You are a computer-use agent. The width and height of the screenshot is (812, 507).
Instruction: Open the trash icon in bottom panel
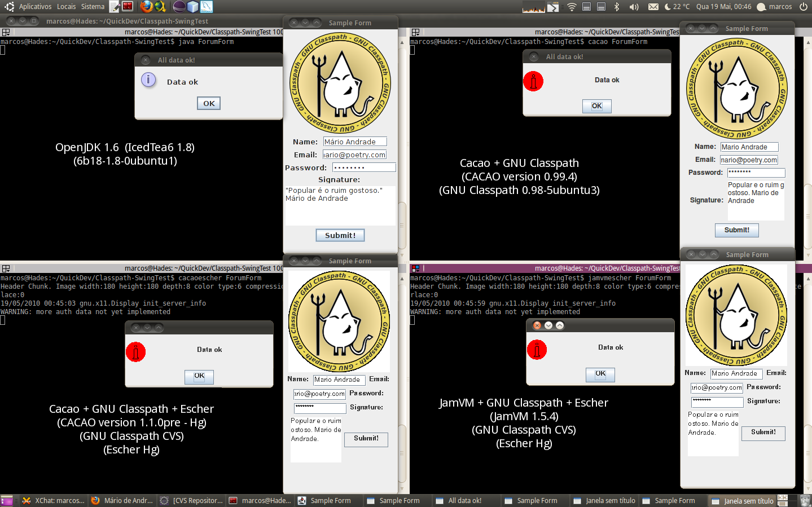(x=805, y=501)
